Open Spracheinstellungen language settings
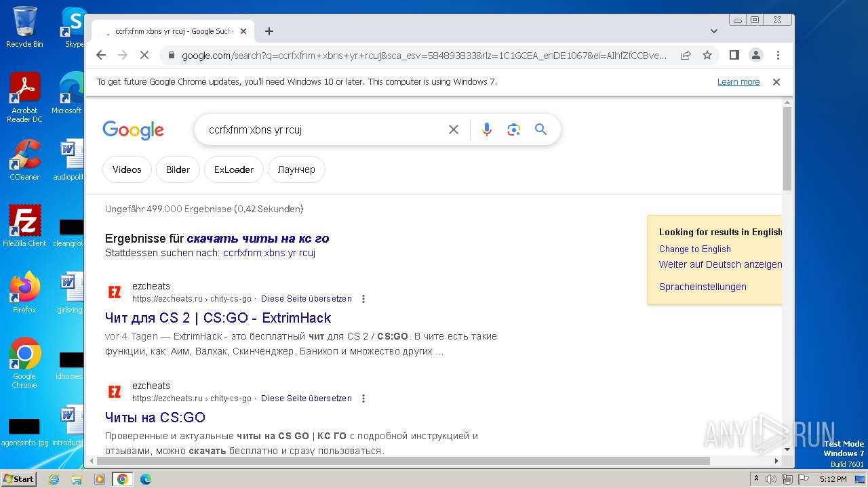Image resolution: width=868 pixels, height=488 pixels. coord(703,287)
